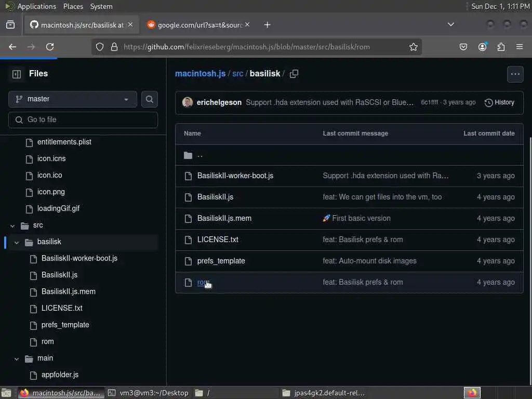This screenshot has width=532, height=399.
Task: Open the System menu
Action: [101, 6]
